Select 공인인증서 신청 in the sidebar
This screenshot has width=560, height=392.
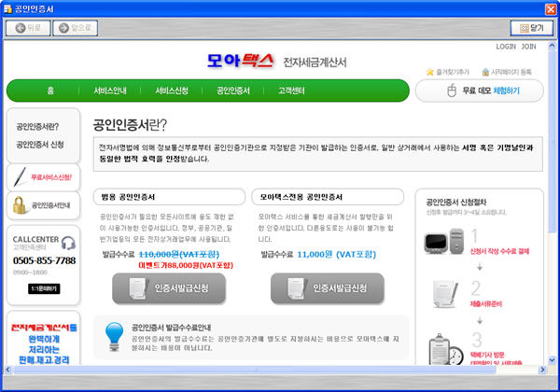pos(40,145)
